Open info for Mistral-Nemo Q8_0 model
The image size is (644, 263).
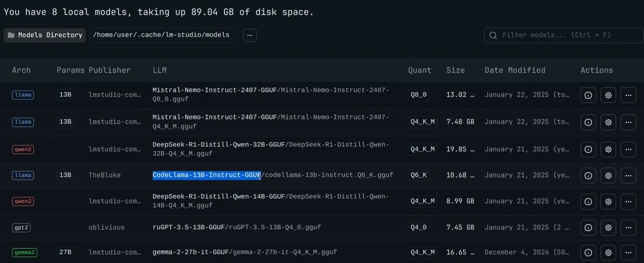click(x=588, y=95)
